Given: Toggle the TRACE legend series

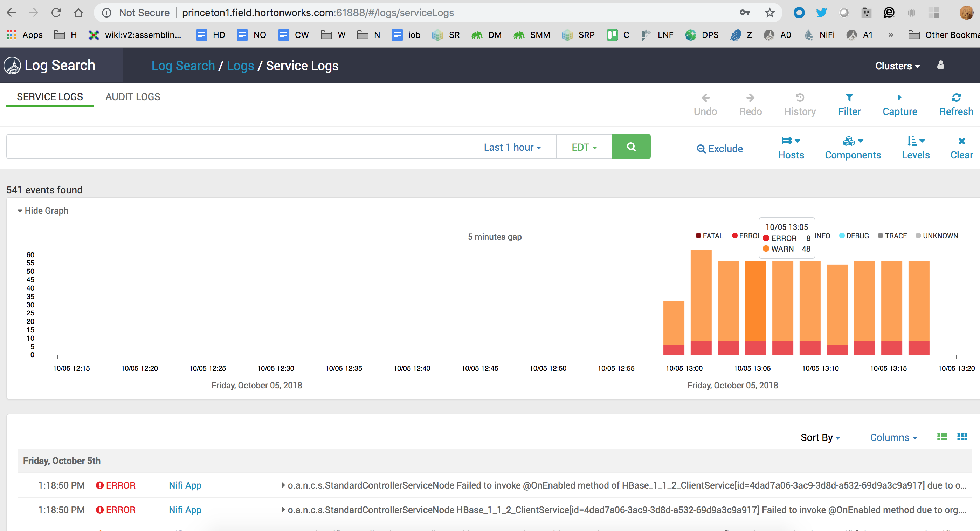Looking at the screenshot, I should [892, 236].
